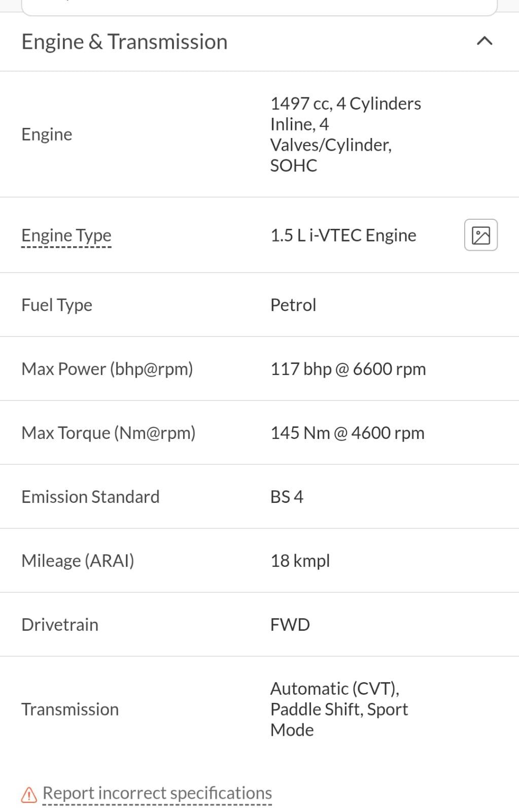This screenshot has height=812, width=519.
Task: Select the Emission Standard label
Action: pyautogui.click(x=90, y=496)
